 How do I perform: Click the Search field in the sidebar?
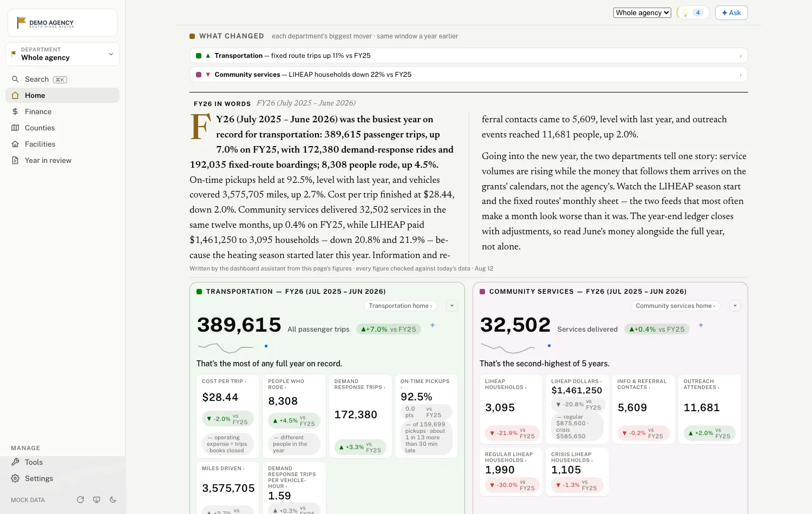click(x=62, y=79)
